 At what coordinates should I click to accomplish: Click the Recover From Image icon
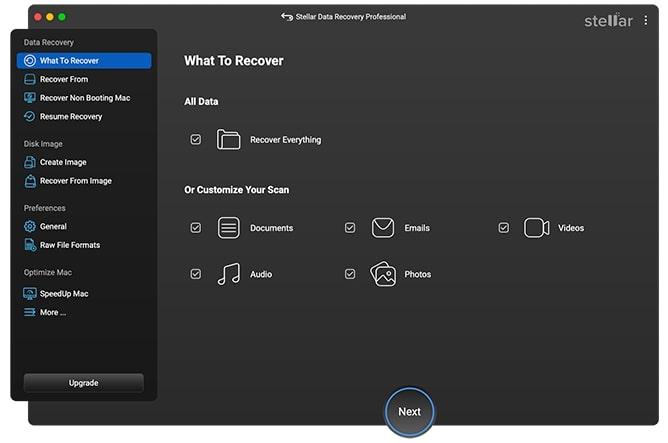coord(30,181)
